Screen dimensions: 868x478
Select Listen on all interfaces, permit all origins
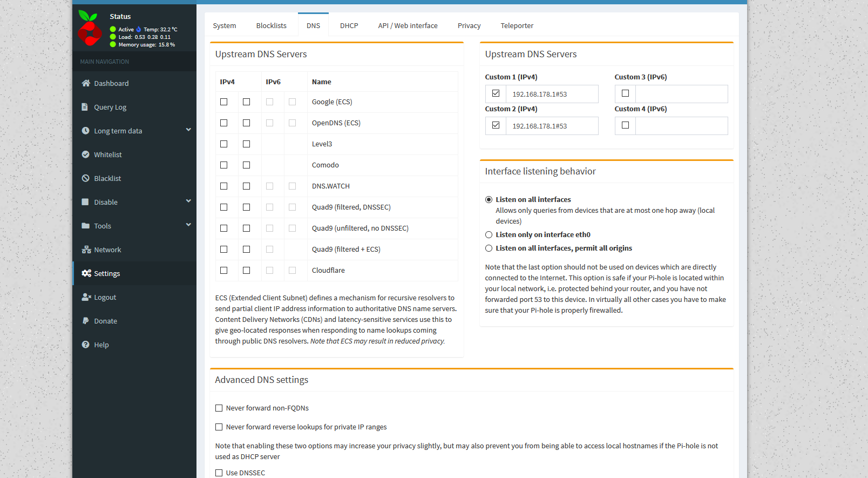489,248
